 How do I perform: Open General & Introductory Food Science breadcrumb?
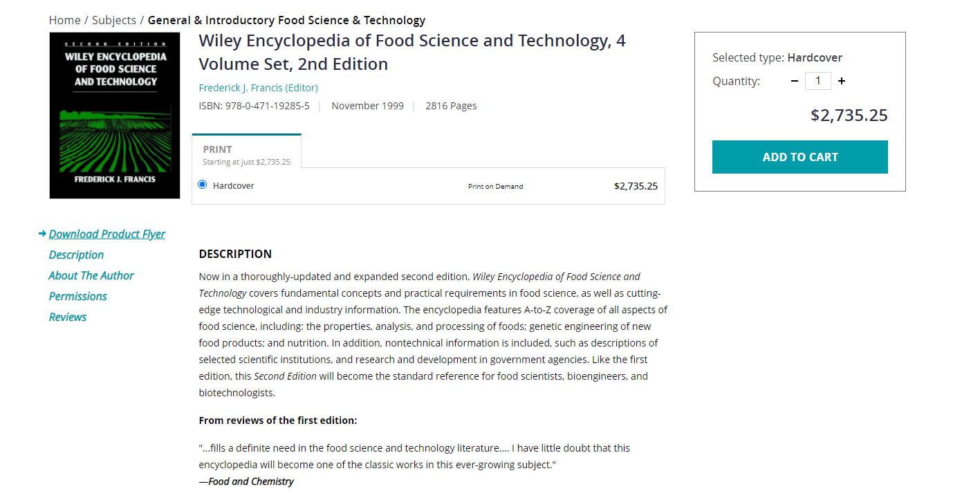click(286, 20)
